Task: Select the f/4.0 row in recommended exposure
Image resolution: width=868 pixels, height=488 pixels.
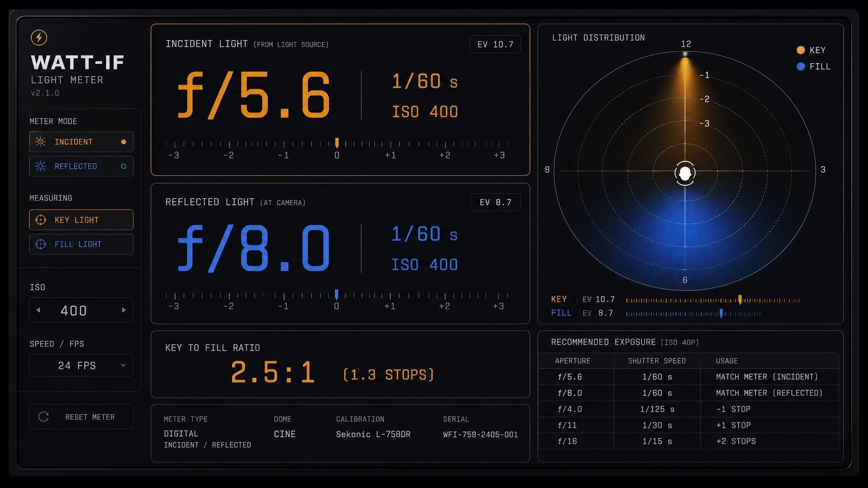Action: tap(689, 409)
